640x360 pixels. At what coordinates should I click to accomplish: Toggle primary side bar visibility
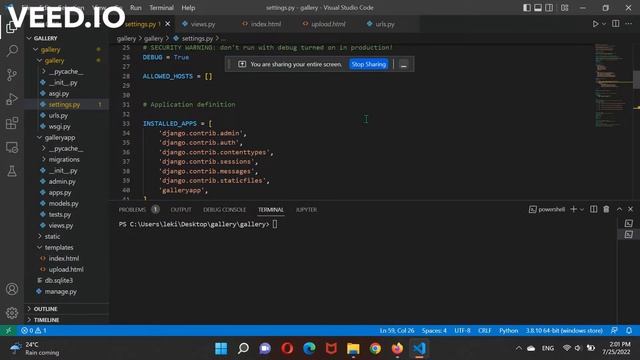pyautogui.click(x=527, y=8)
